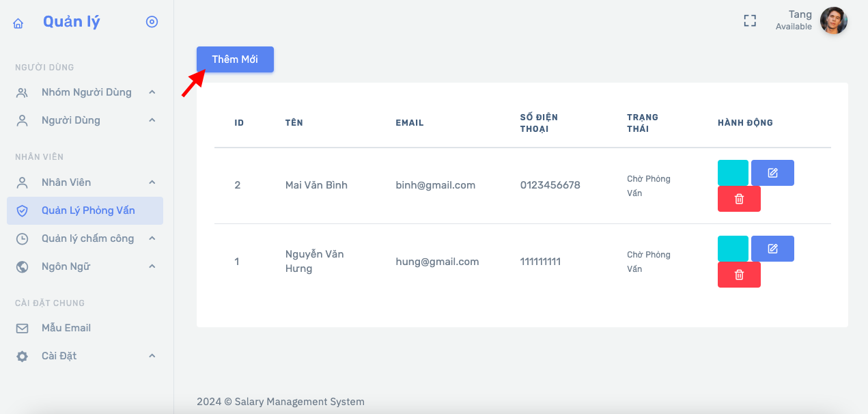Expand the Nhân Viên menu chevron

coord(152,182)
